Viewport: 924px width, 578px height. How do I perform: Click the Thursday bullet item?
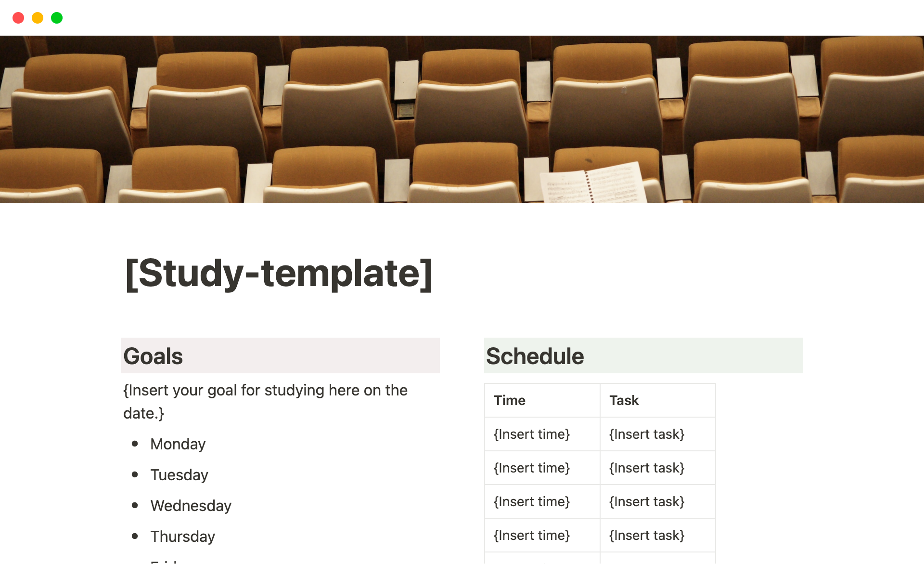click(x=182, y=537)
